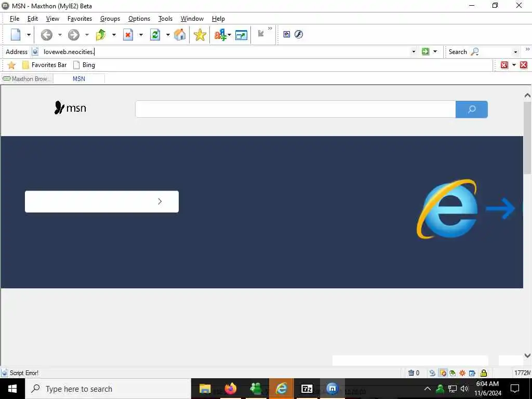The width and height of the screenshot is (532, 399).
Task: Open the Window menu
Action: (x=192, y=19)
